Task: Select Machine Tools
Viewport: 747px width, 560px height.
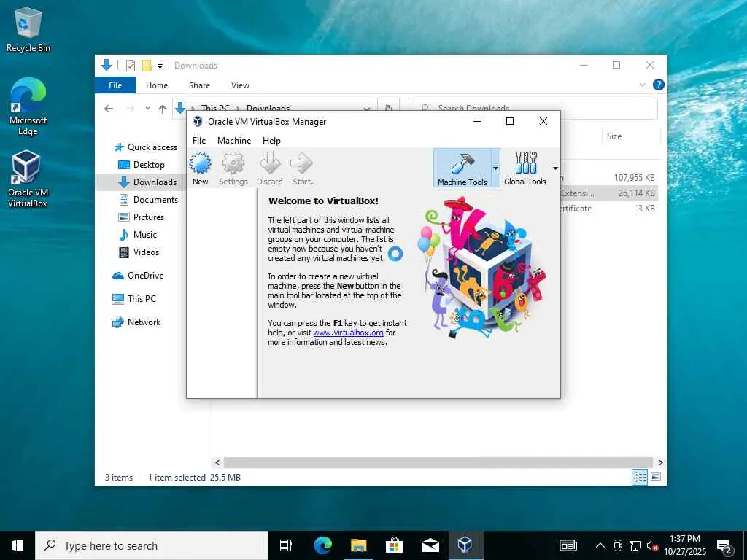Action: point(462,168)
